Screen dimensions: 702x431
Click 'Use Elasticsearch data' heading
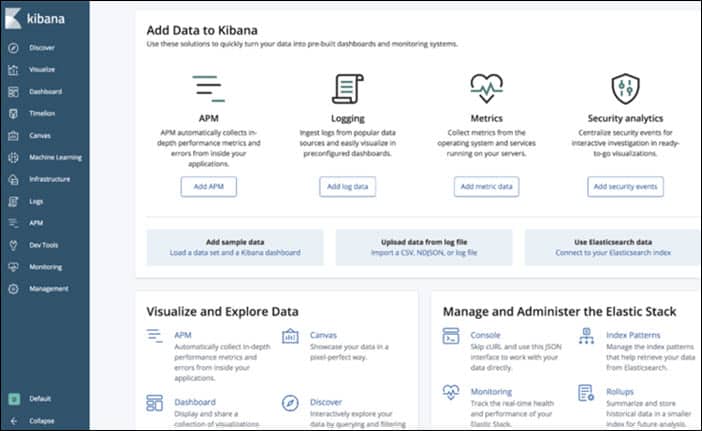click(613, 242)
